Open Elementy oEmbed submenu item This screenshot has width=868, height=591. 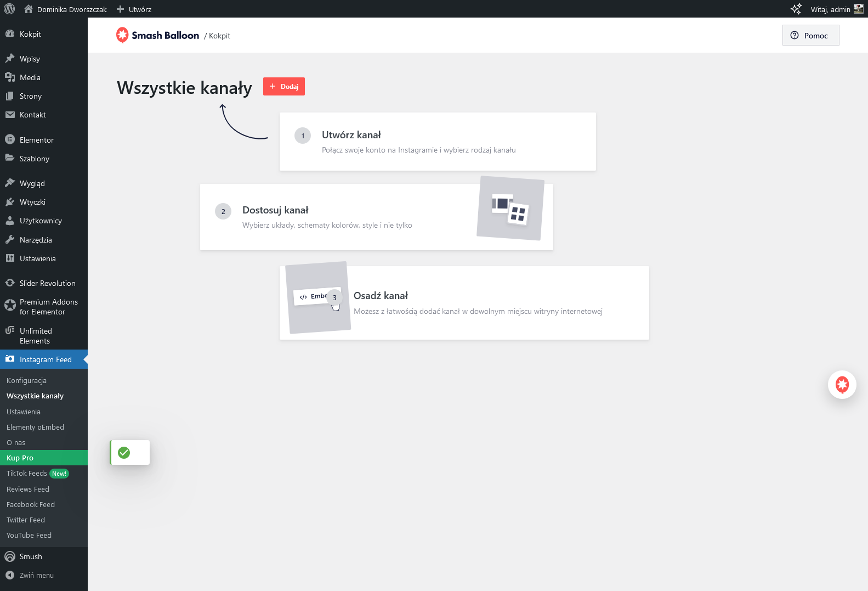click(35, 427)
